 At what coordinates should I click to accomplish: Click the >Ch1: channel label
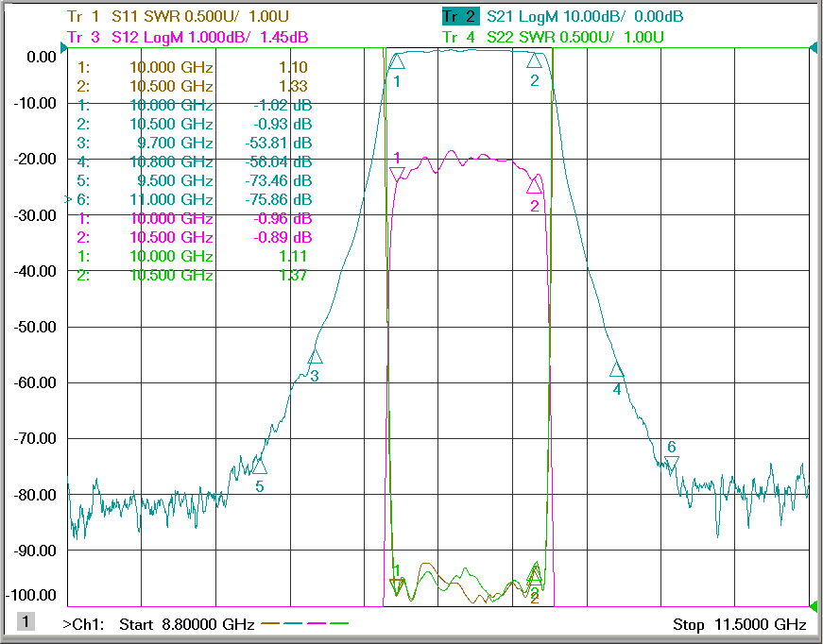(83, 624)
